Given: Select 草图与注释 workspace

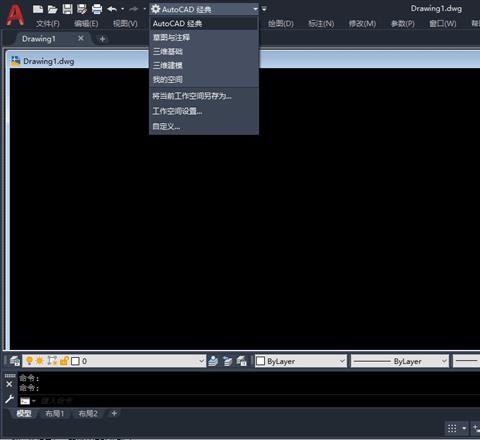Looking at the screenshot, I should pos(204,38).
